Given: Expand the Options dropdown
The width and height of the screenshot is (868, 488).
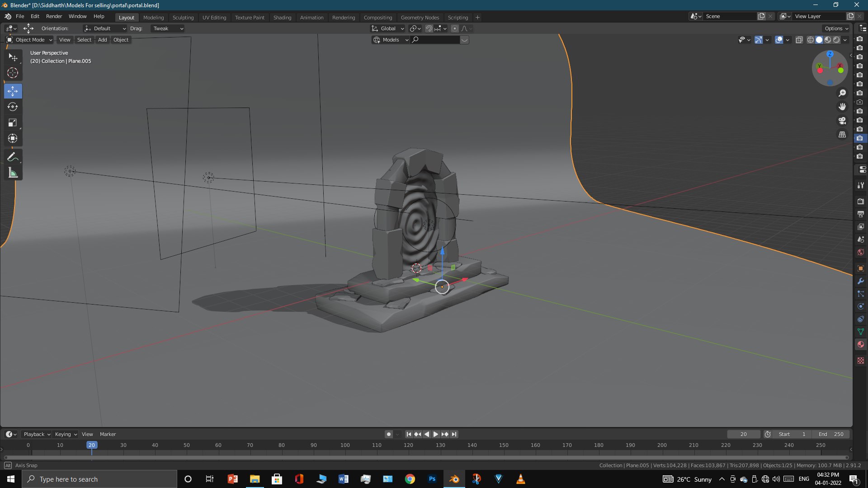Looking at the screenshot, I should pos(836,28).
